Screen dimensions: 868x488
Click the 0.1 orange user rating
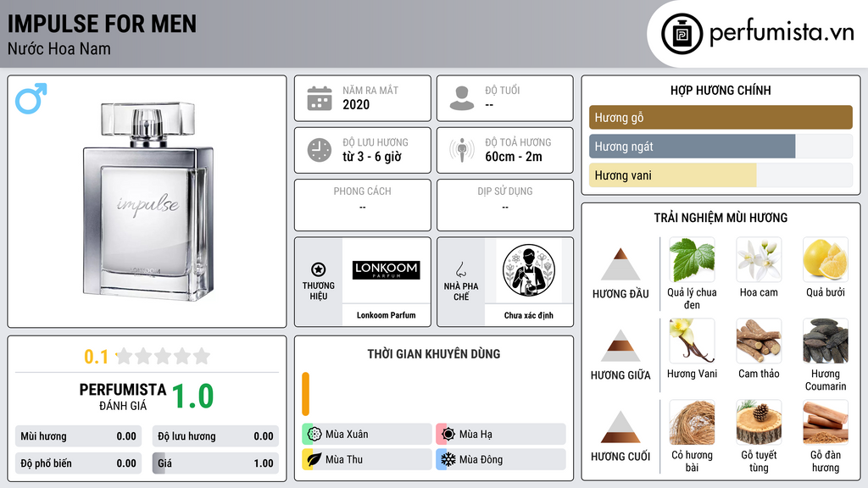tap(96, 357)
